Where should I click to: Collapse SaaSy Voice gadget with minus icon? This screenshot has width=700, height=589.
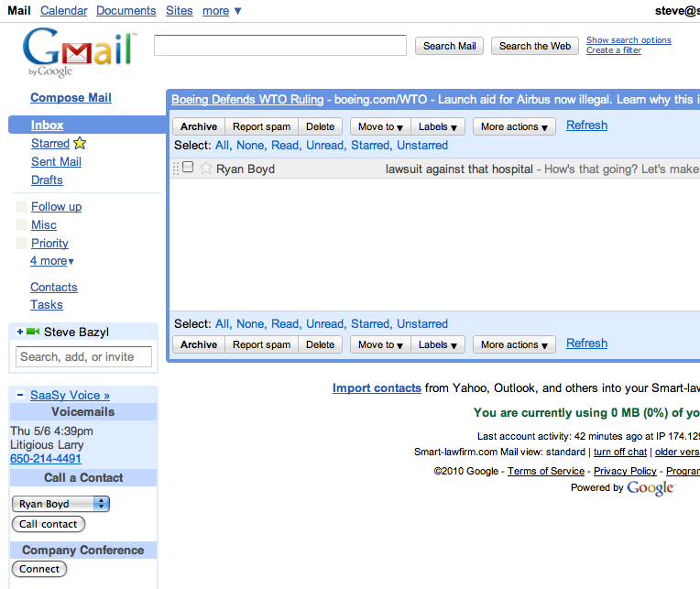(20, 395)
